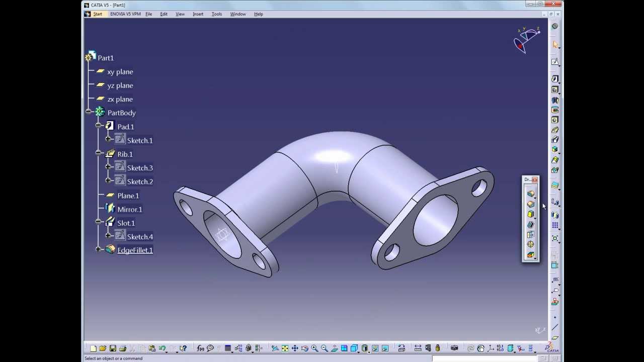Click the Hide/Show icon

coord(375,348)
